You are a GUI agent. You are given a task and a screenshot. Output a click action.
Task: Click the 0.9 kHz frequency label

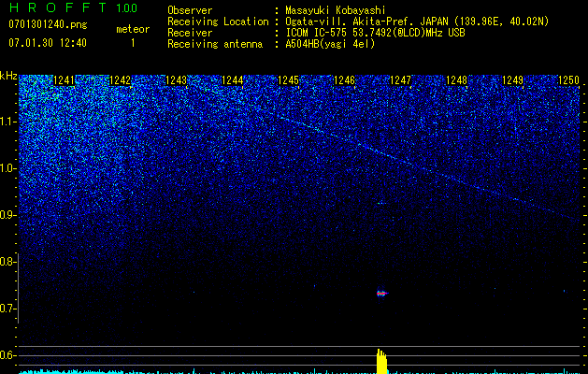[x=8, y=215]
